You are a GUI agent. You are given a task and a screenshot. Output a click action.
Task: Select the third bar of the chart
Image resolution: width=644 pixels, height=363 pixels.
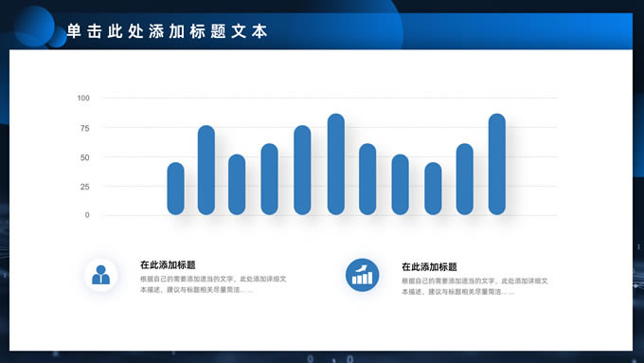237,184
